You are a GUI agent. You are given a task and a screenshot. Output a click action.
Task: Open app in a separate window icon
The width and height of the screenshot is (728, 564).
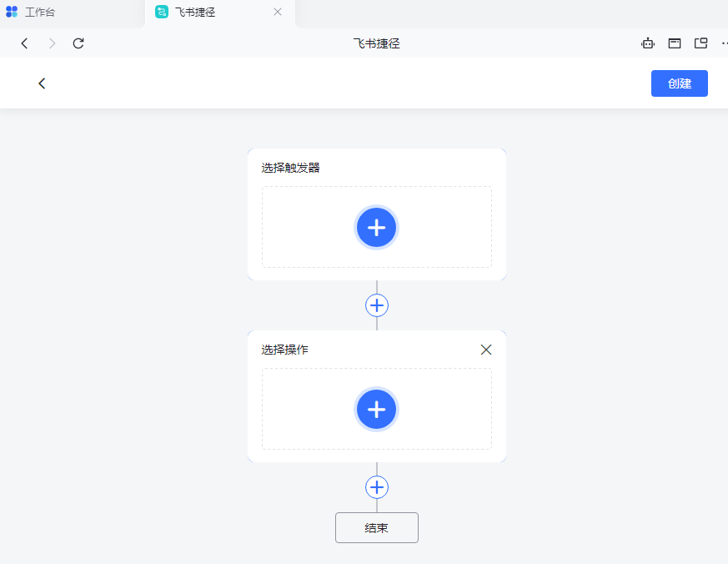(701, 43)
